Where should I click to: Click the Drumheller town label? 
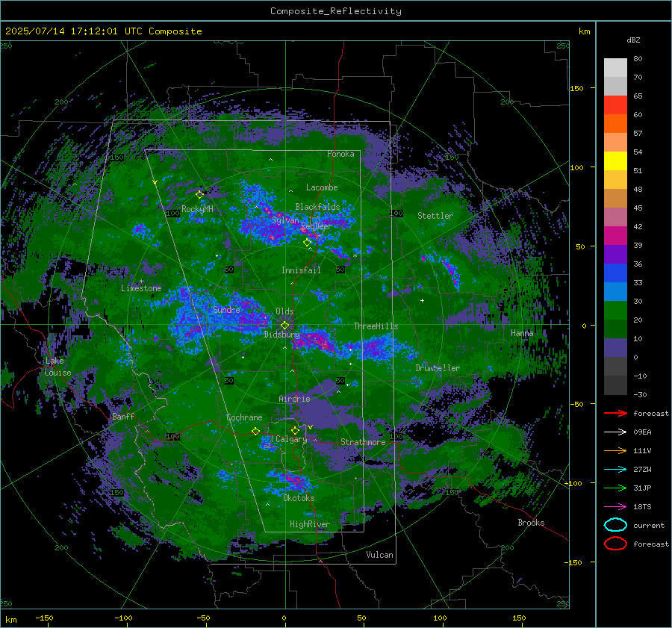tap(438, 368)
